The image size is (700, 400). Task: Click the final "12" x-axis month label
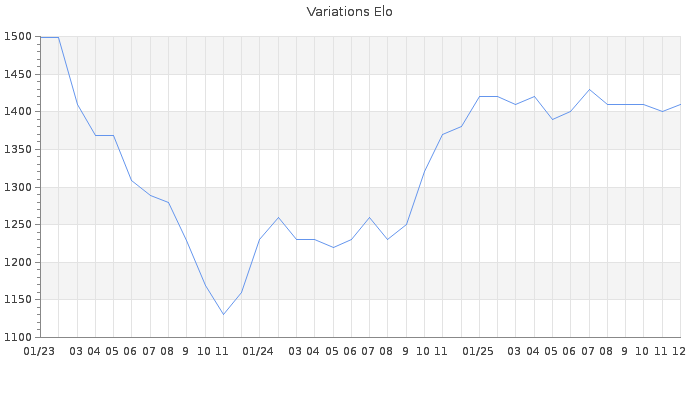[678, 351]
